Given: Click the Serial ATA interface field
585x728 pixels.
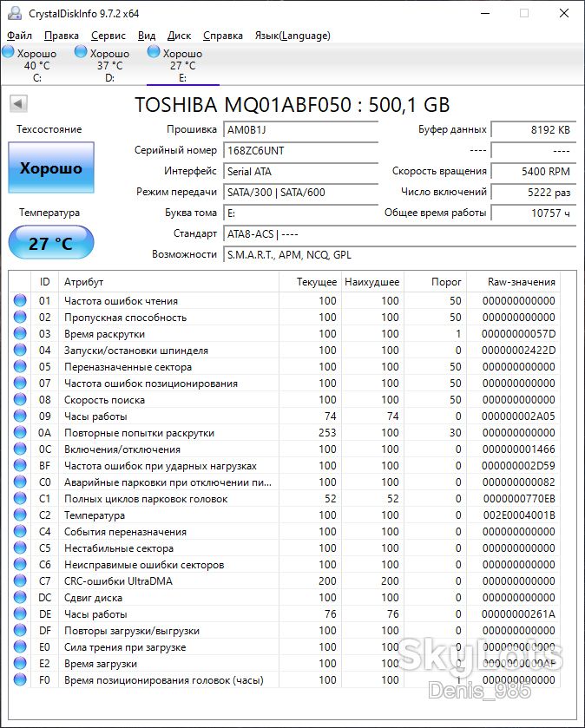Looking at the screenshot, I should click(301, 171).
